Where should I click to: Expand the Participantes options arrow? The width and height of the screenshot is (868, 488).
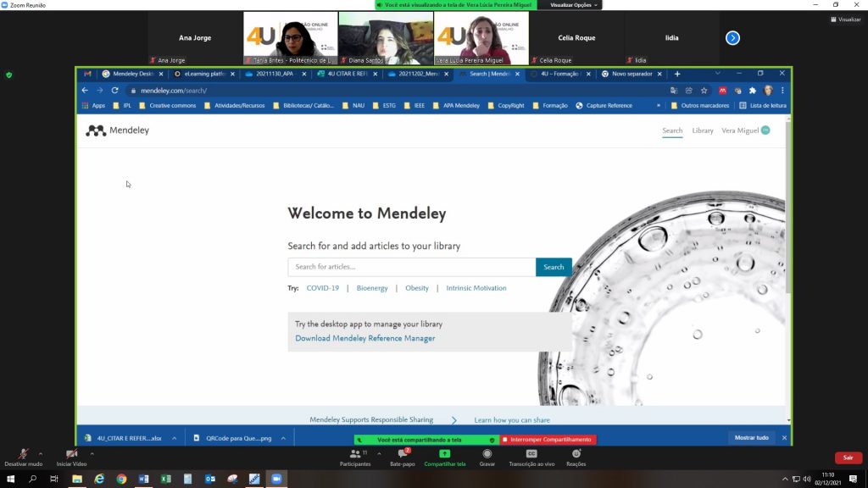click(x=379, y=454)
